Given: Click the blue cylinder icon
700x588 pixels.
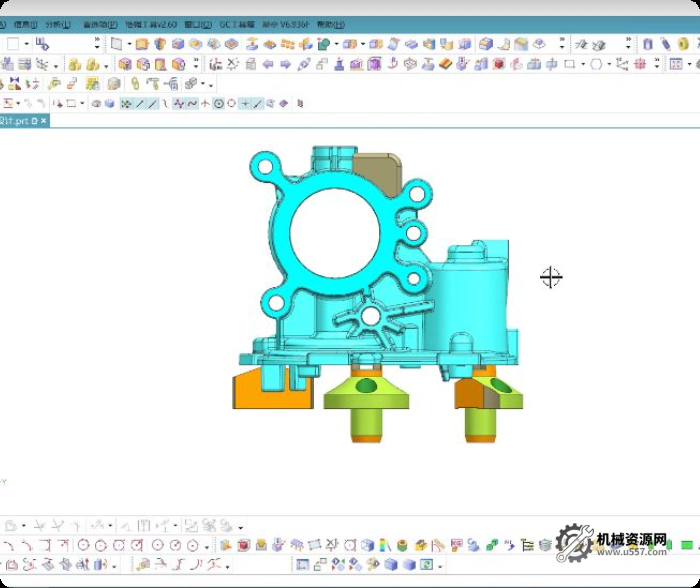Looking at the screenshot, I should [647, 44].
